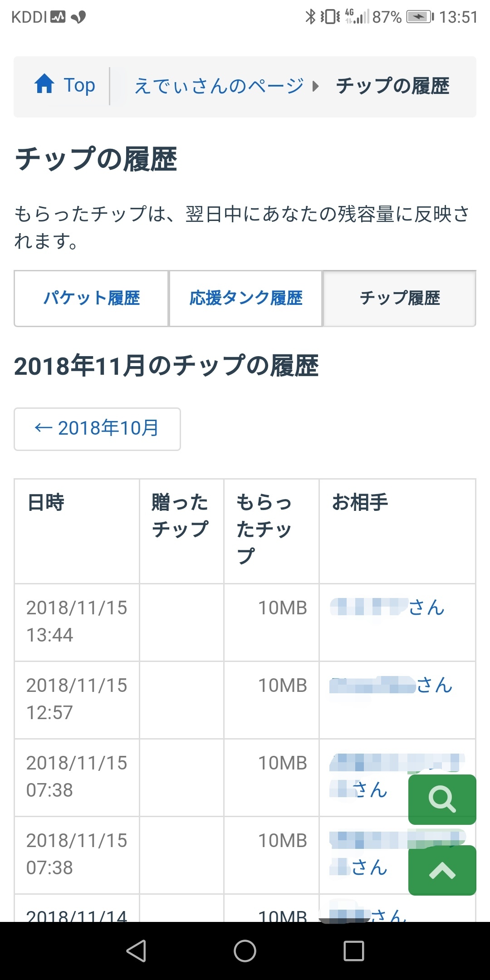
Task: Tap the 贈ったチップ column header
Action: [x=181, y=516]
